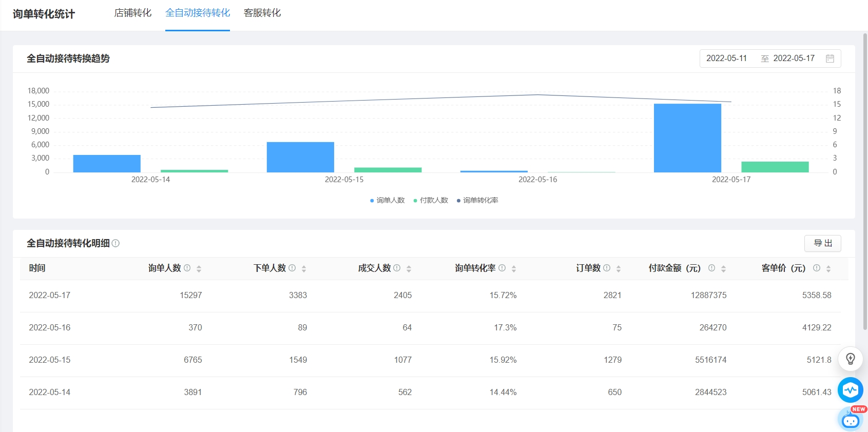Click order placer count 796 cell
This screenshot has width=868, height=432.
[x=300, y=392]
